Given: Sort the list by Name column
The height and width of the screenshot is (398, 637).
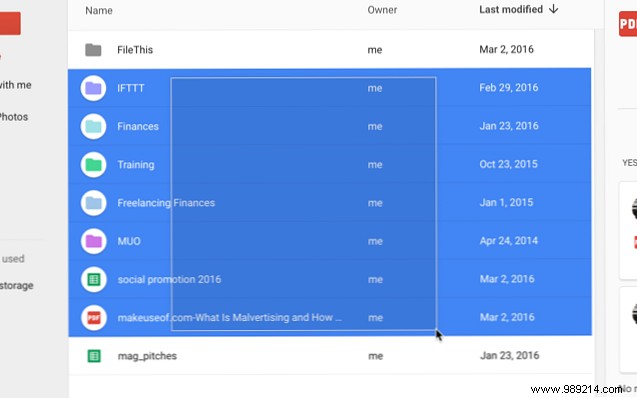Looking at the screenshot, I should (x=99, y=11).
